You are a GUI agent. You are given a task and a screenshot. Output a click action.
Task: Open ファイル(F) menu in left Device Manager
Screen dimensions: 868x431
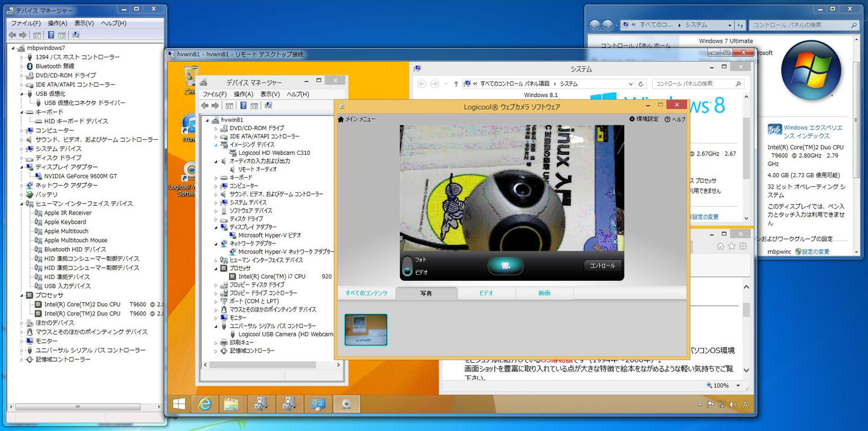pos(27,23)
